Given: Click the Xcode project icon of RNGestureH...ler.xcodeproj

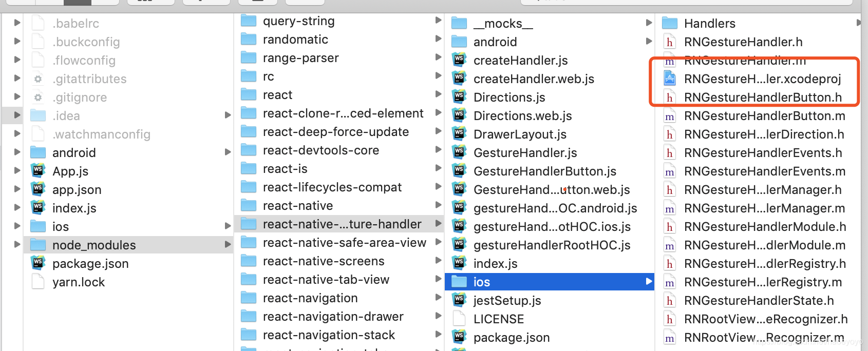Looking at the screenshot, I should (x=670, y=79).
